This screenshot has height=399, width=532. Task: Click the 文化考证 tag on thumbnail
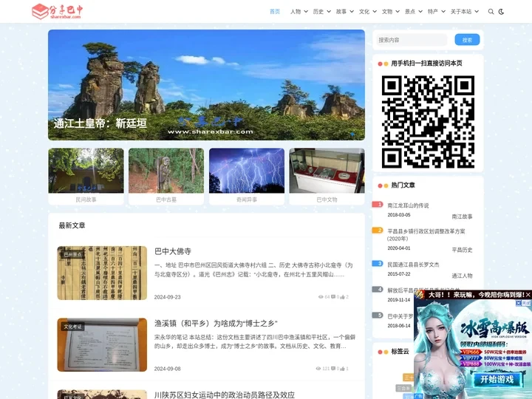[x=72, y=327]
